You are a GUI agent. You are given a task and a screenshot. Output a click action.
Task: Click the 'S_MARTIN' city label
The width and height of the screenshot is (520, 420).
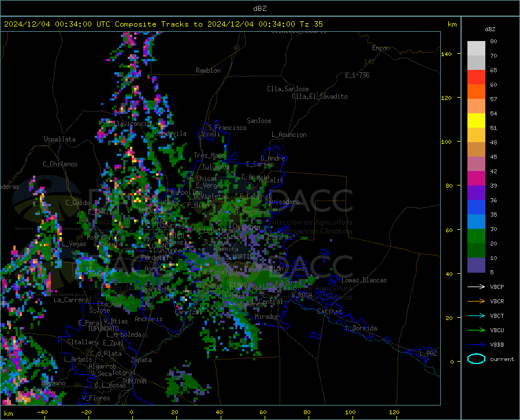[239, 257]
